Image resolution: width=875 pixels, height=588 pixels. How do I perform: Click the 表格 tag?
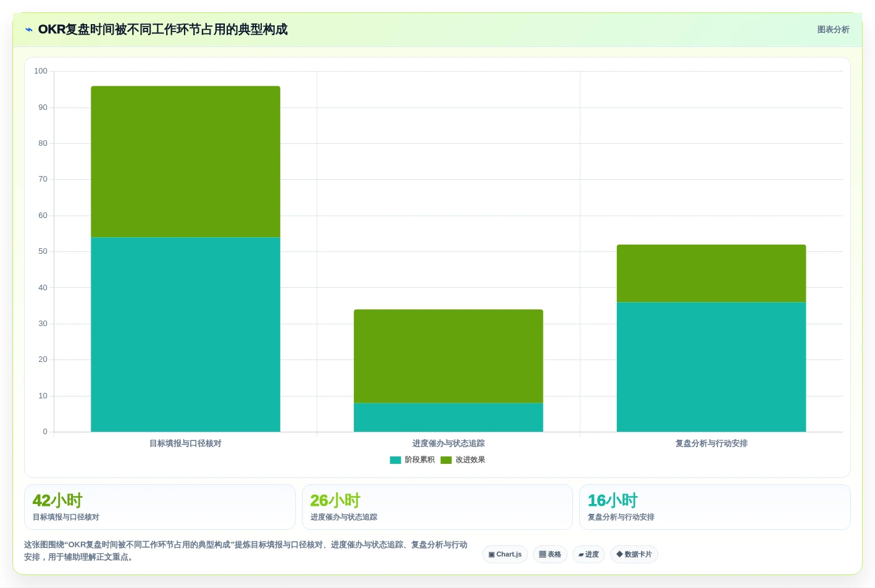(550, 554)
